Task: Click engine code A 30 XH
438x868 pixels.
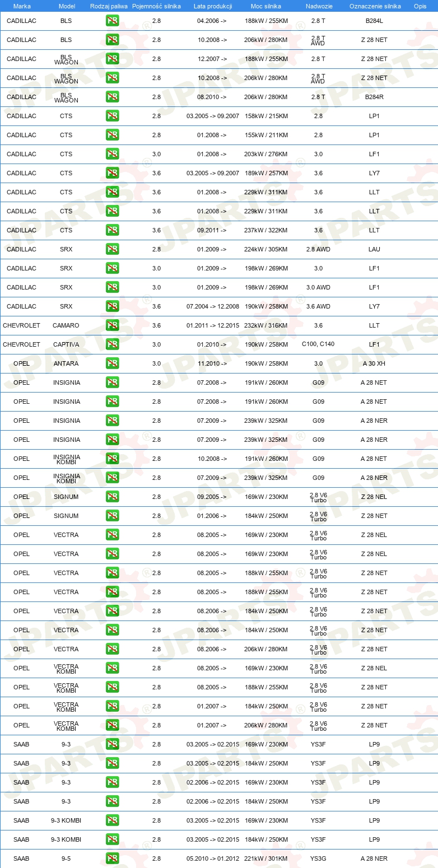Action: (x=374, y=363)
